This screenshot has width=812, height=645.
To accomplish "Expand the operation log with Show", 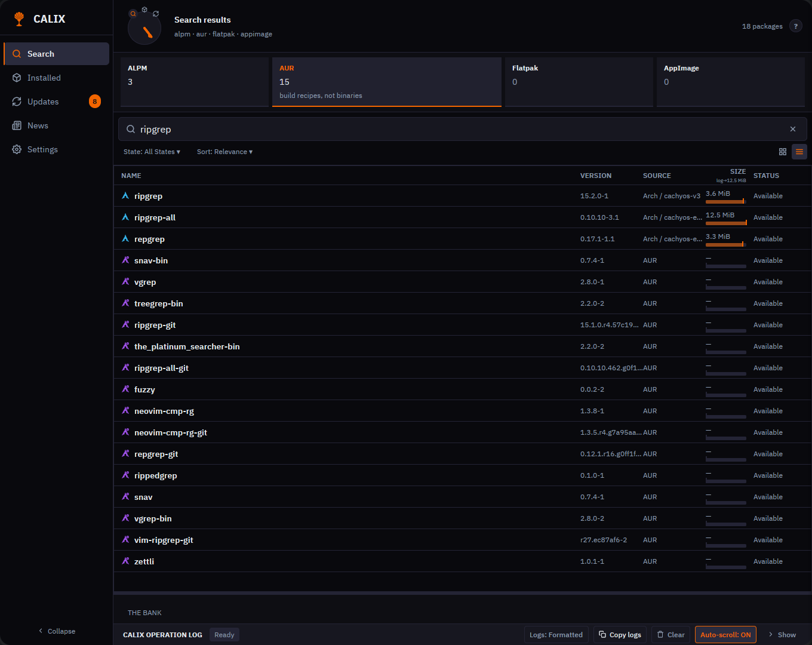I will [x=782, y=635].
